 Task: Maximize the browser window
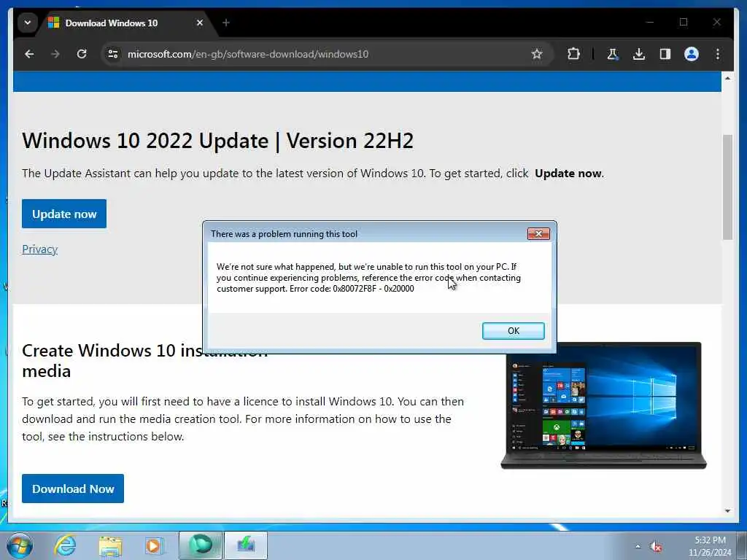[684, 23]
